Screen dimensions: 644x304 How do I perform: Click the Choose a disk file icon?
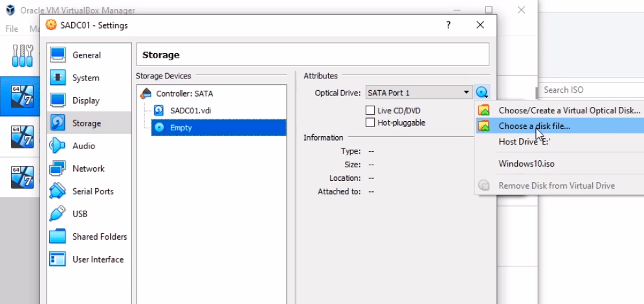click(484, 126)
